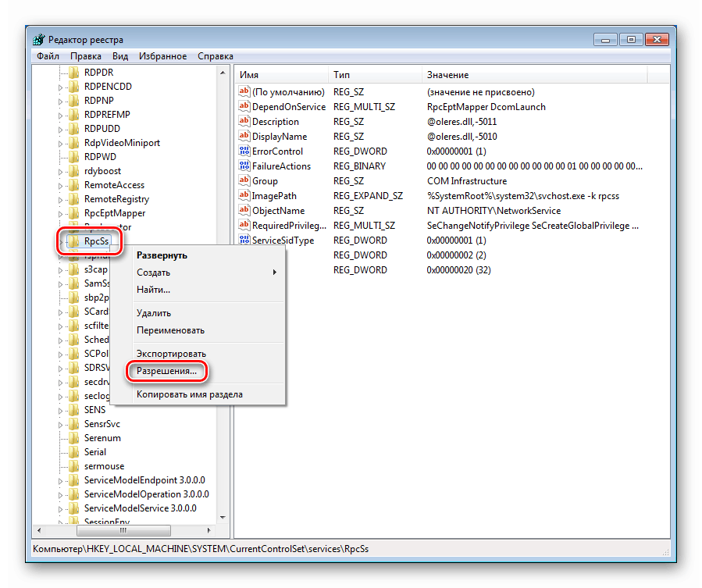Image resolution: width=702 pixels, height=588 pixels.
Task: Click the folder icon of SENS
Action: pos(74,410)
